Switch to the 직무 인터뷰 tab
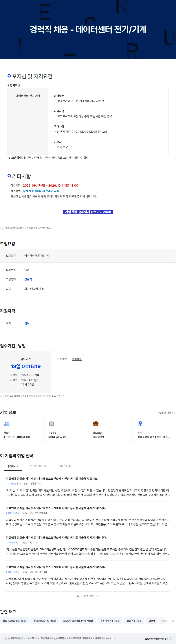 click(x=65, y=466)
